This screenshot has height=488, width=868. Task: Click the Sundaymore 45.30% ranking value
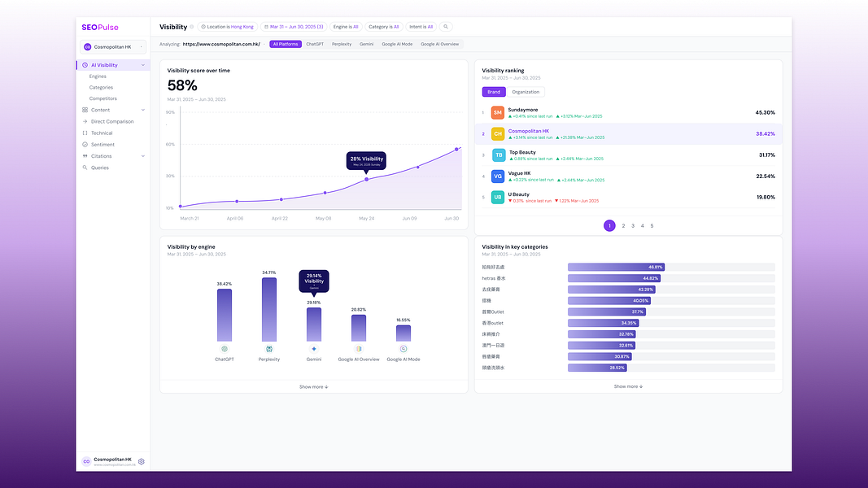(x=765, y=113)
